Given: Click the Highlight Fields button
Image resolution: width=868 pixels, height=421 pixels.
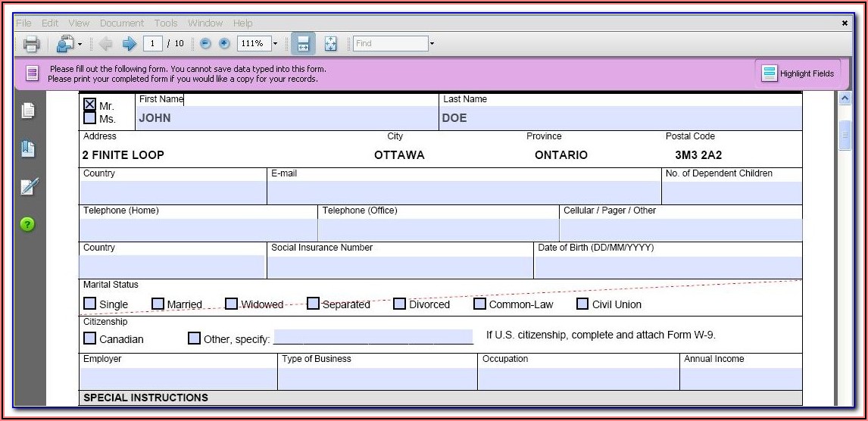Looking at the screenshot, I should [x=799, y=73].
